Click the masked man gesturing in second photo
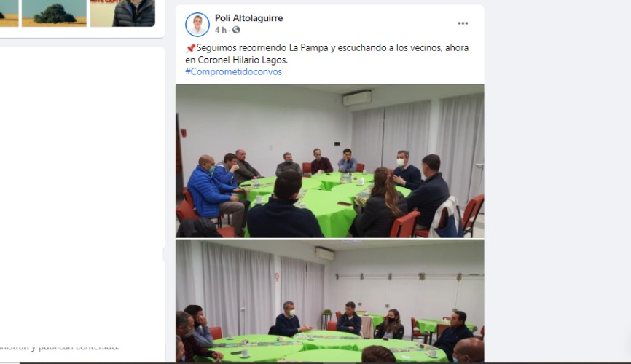631x364 pixels. tap(288, 319)
